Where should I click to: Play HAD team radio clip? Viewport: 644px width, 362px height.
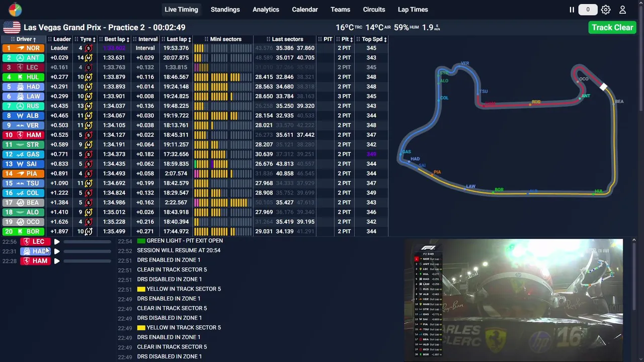click(x=57, y=251)
